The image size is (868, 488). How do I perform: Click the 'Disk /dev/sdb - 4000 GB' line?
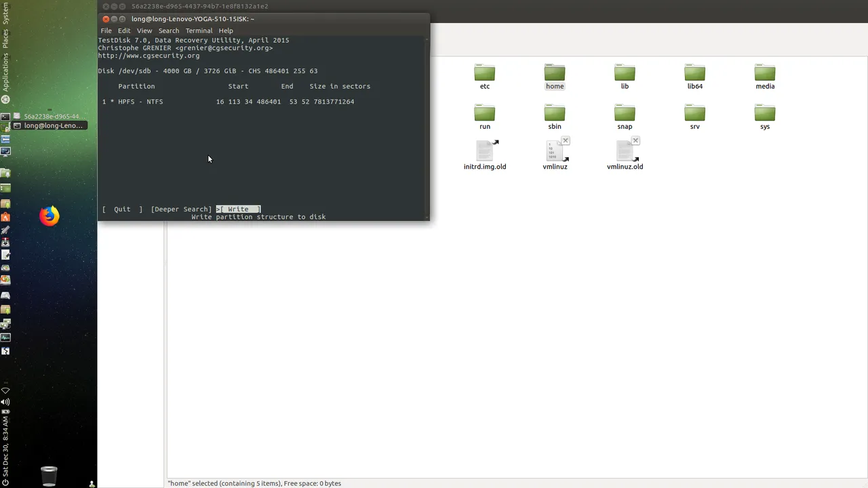coord(208,70)
